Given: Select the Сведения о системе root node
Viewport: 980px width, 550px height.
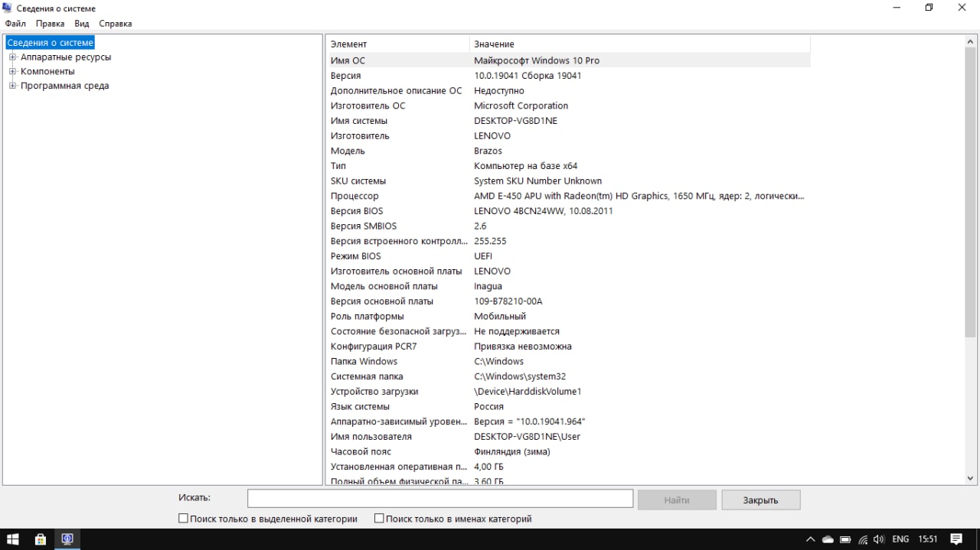Looking at the screenshot, I should [50, 43].
